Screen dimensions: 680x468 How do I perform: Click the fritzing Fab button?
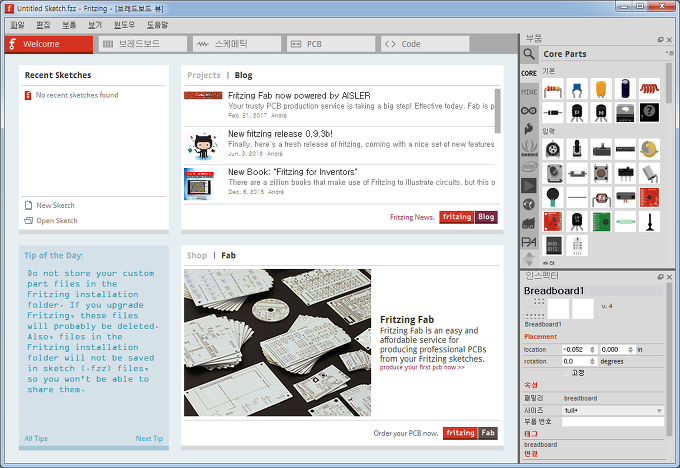coord(470,433)
